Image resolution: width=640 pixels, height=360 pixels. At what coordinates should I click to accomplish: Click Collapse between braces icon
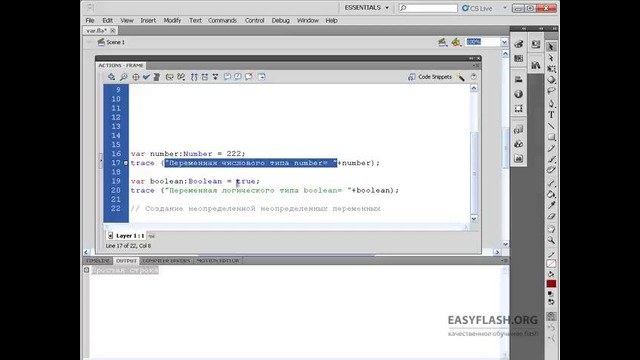click(x=194, y=77)
